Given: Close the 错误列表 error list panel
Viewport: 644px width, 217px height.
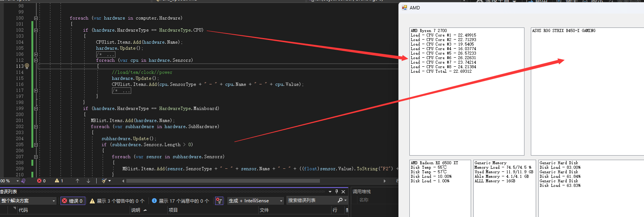Looking at the screenshot, I should [x=343, y=192].
